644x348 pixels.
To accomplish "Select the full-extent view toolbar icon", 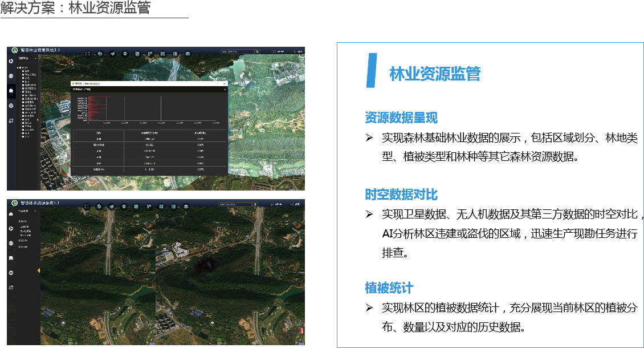I will [x=87, y=53].
